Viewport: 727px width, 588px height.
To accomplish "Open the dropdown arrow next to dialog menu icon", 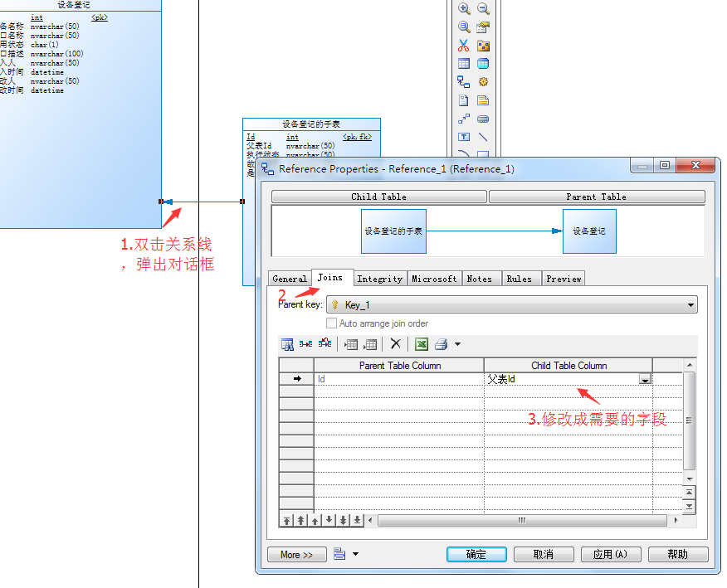I will [x=356, y=554].
